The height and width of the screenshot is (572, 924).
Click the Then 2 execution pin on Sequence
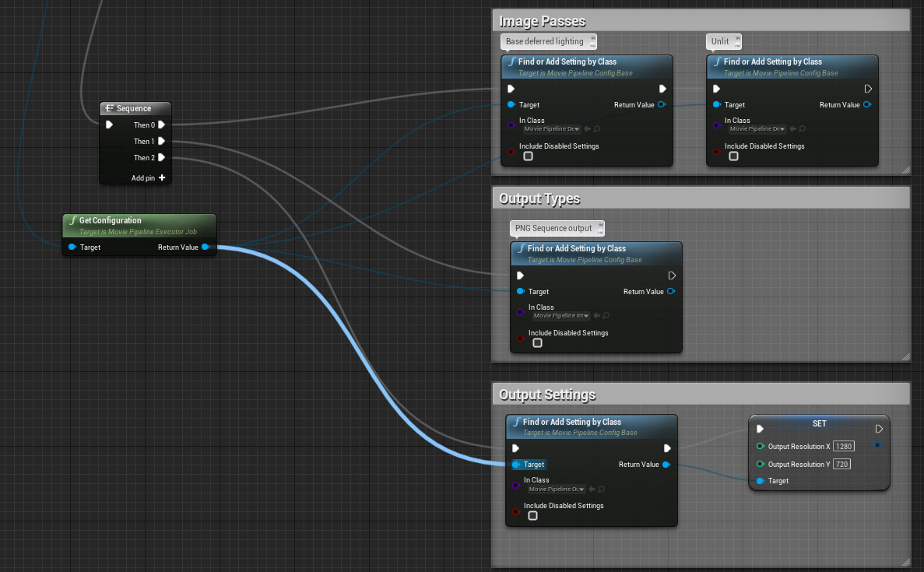point(162,158)
